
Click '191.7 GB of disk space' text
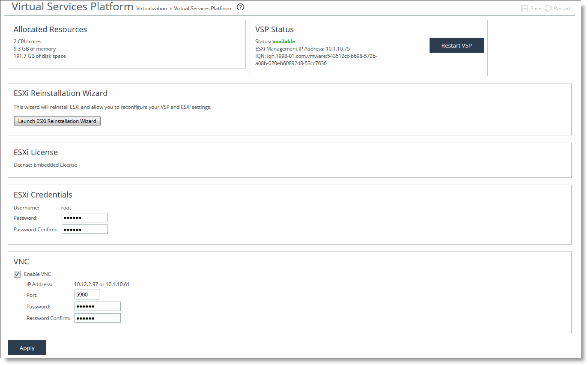point(40,56)
